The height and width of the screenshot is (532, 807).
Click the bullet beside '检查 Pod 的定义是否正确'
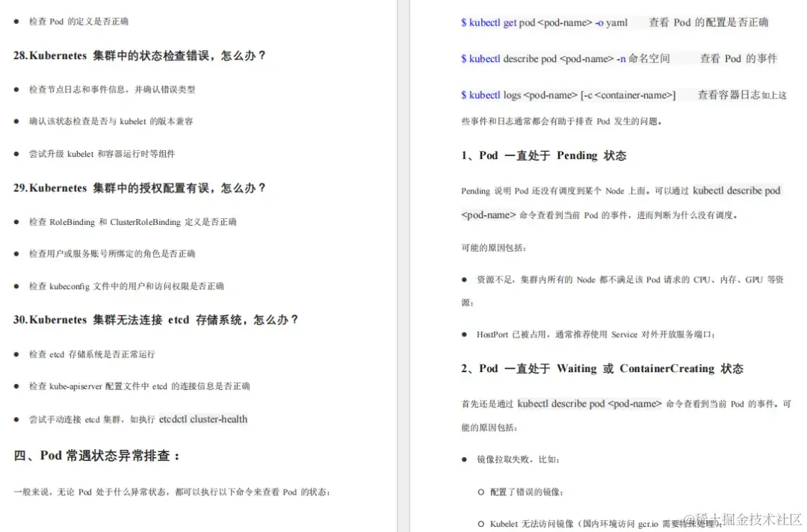15,22
